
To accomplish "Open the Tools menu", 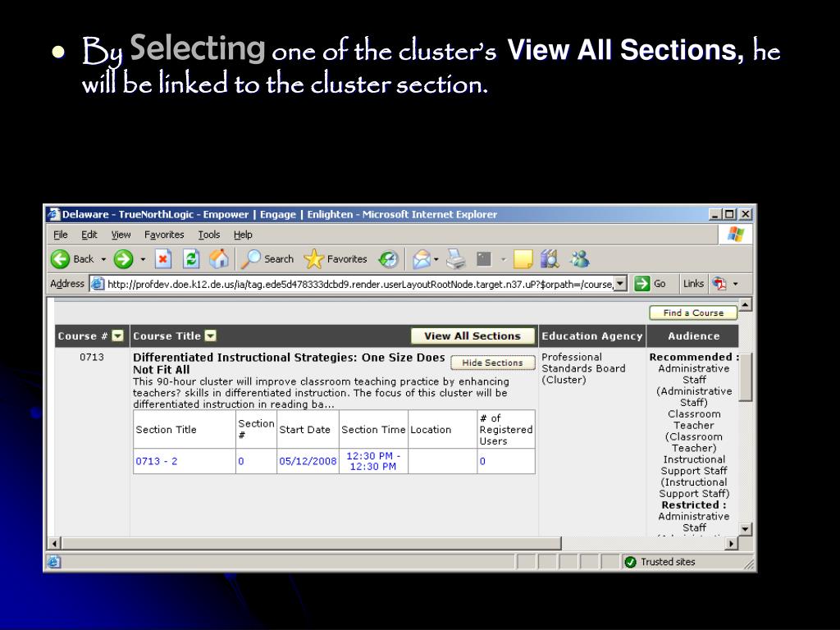I will [209, 235].
